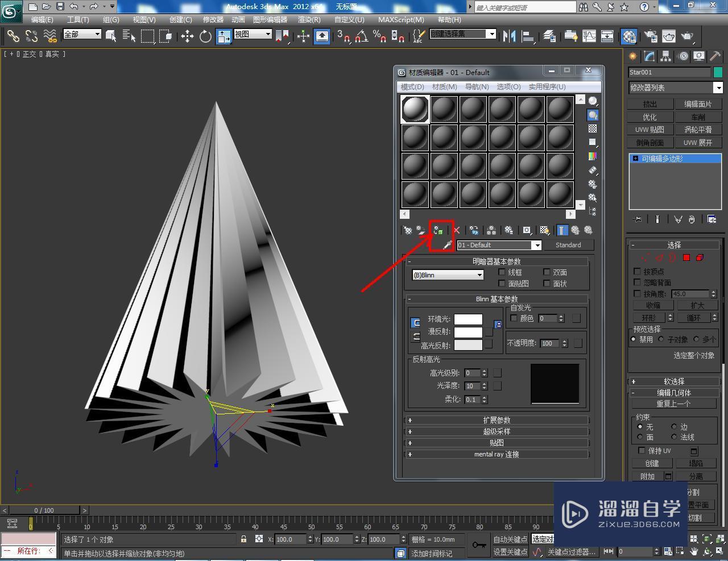Expand the 软选择 rollout

(x=674, y=381)
